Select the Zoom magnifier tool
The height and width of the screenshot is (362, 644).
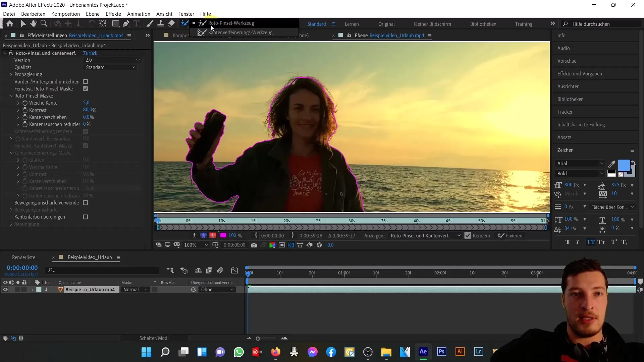tap(44, 23)
